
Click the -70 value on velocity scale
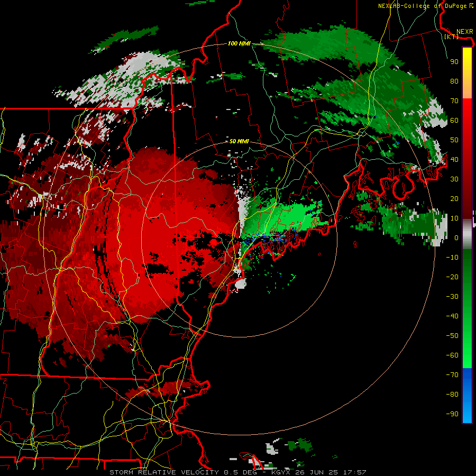[452, 375]
